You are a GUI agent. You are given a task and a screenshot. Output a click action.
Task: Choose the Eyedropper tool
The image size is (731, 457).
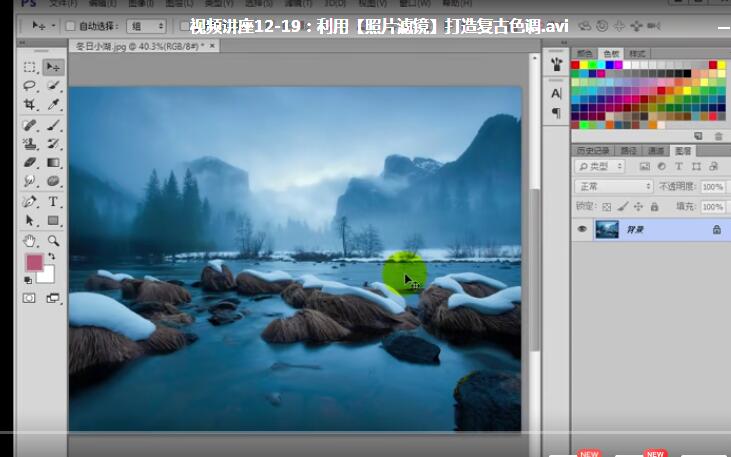(53, 105)
